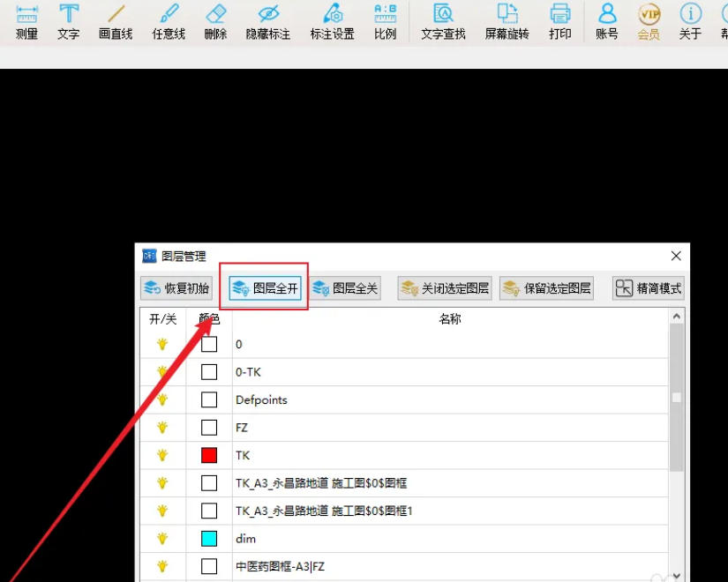728x582 pixels.
Task: Click the 删除 delete tool icon
Action: click(217, 22)
